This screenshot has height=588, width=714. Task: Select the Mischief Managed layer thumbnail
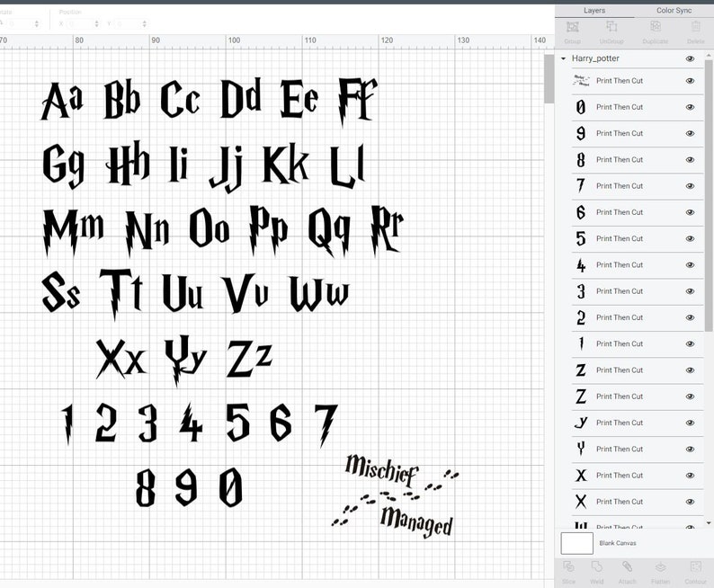point(581,81)
